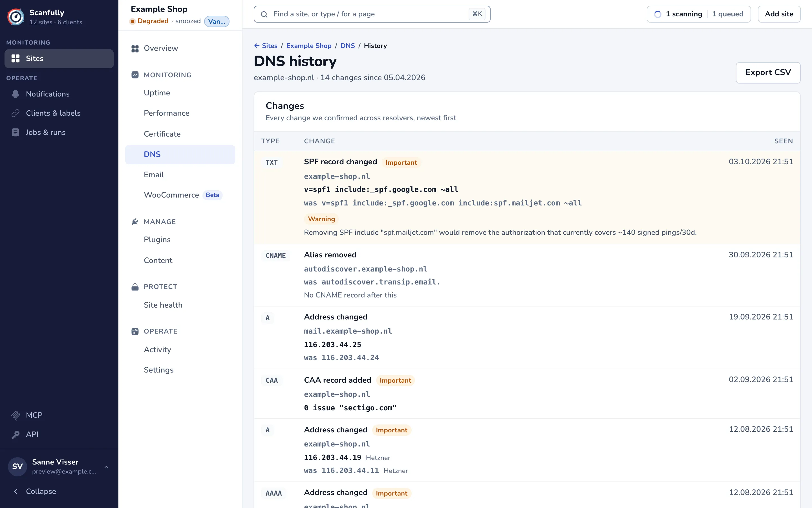Click Export CSV button
The width and height of the screenshot is (812, 508).
(768, 73)
